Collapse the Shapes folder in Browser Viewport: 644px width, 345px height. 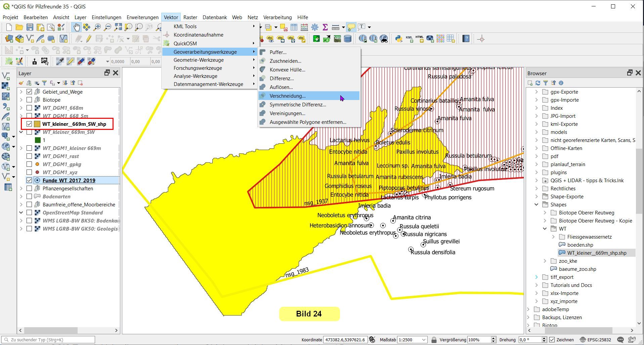click(x=536, y=204)
